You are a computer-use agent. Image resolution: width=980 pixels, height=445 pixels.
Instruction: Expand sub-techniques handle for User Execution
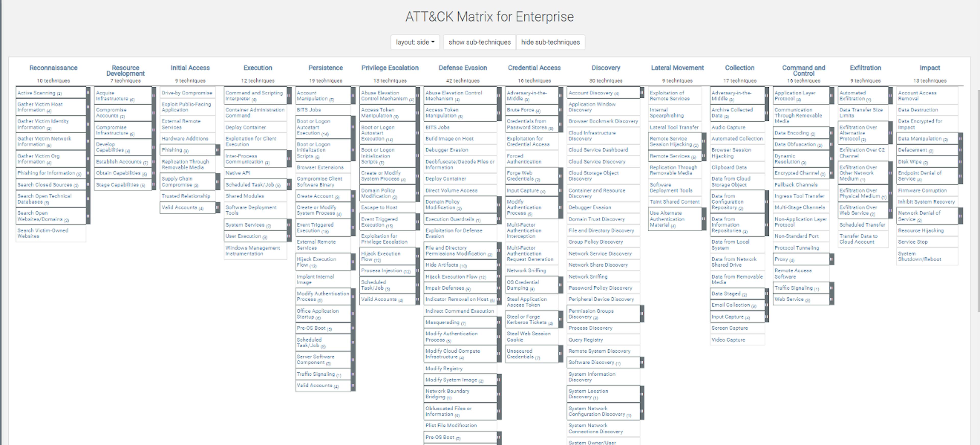pos(289,236)
